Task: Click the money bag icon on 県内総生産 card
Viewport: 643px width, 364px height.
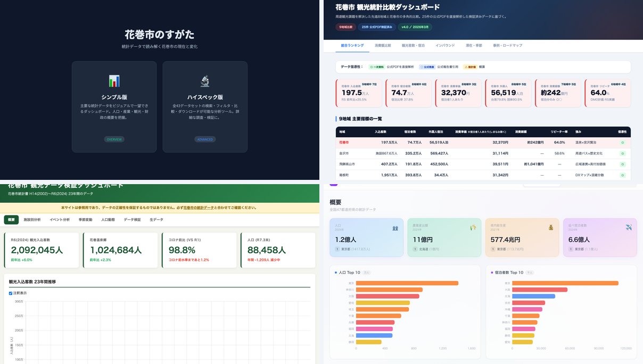Action: coord(551,228)
